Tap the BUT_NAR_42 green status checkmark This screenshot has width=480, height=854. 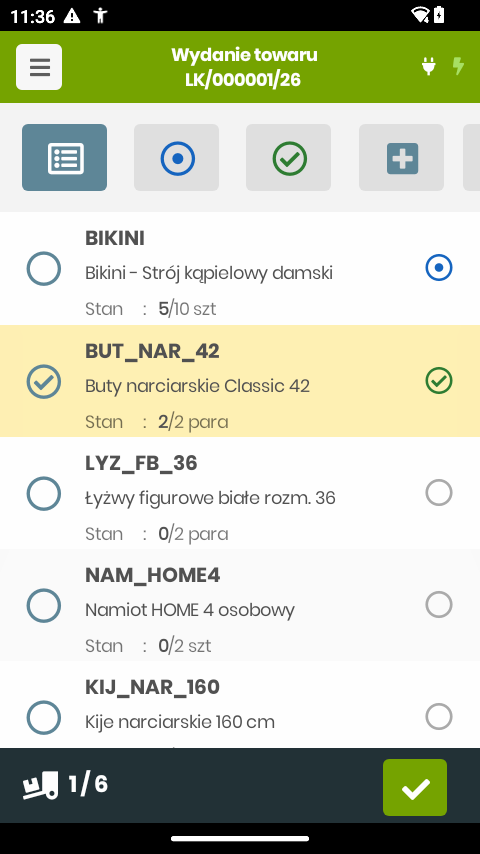439,380
